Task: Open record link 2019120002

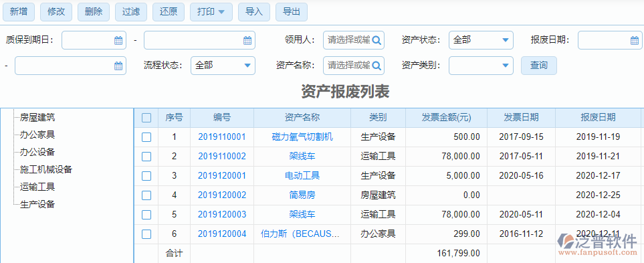Action: click(x=222, y=195)
